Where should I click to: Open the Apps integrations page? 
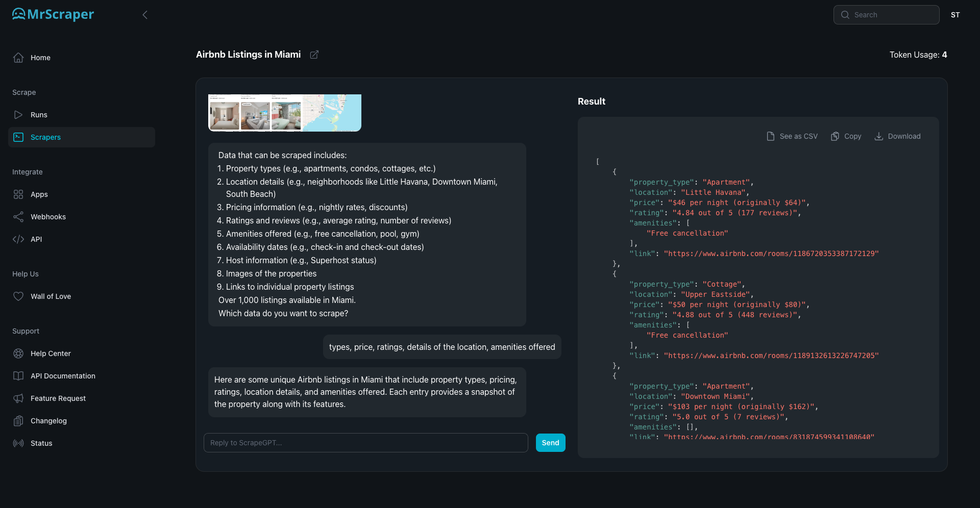tap(82, 194)
